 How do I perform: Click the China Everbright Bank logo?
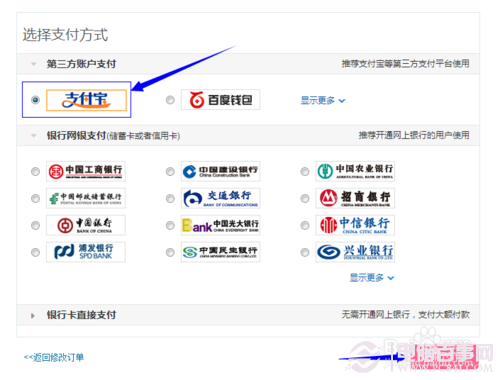220,225
